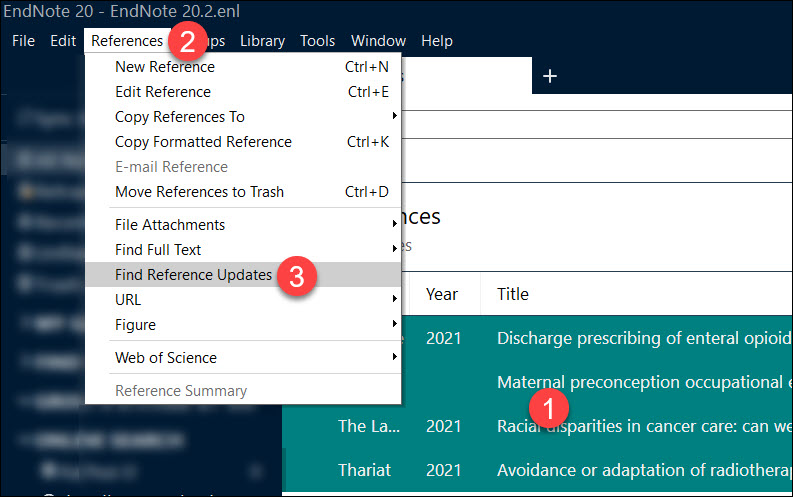
Task: Sort references by the Year column header
Action: click(442, 294)
